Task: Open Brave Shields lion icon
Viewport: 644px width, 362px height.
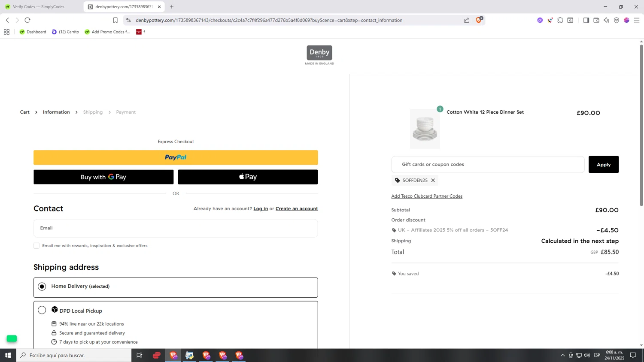Action: point(479,20)
